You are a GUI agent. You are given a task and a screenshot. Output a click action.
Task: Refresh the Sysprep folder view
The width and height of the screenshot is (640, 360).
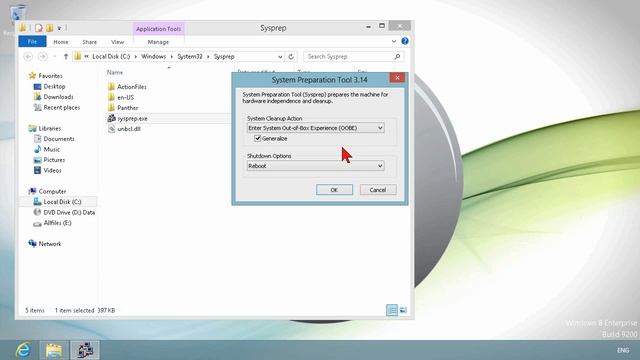[x=291, y=57]
